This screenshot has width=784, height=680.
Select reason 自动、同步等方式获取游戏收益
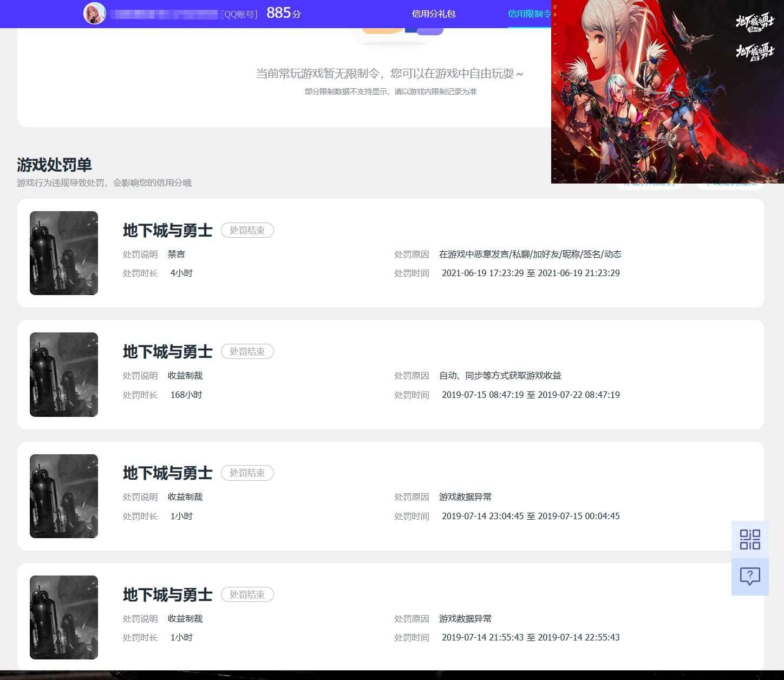click(500, 375)
